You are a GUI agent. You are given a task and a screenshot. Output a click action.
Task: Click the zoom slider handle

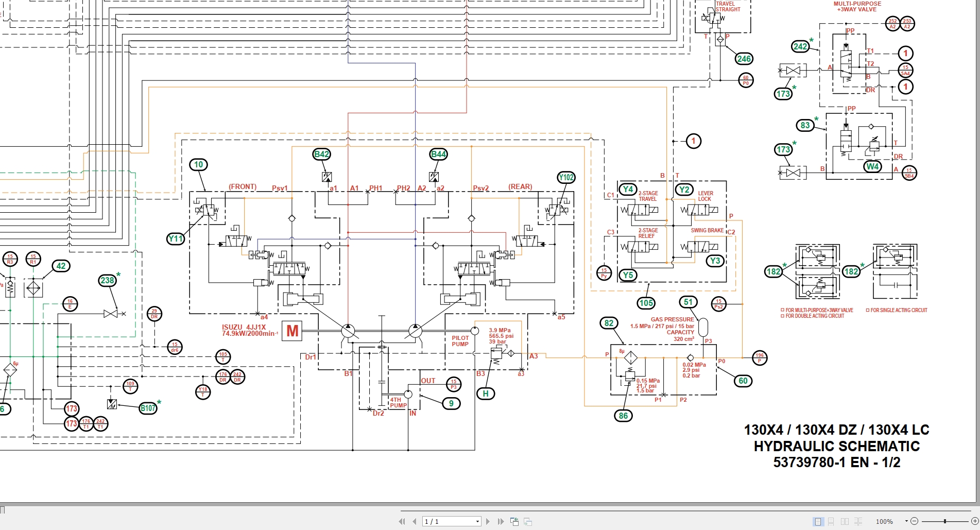[x=945, y=521]
